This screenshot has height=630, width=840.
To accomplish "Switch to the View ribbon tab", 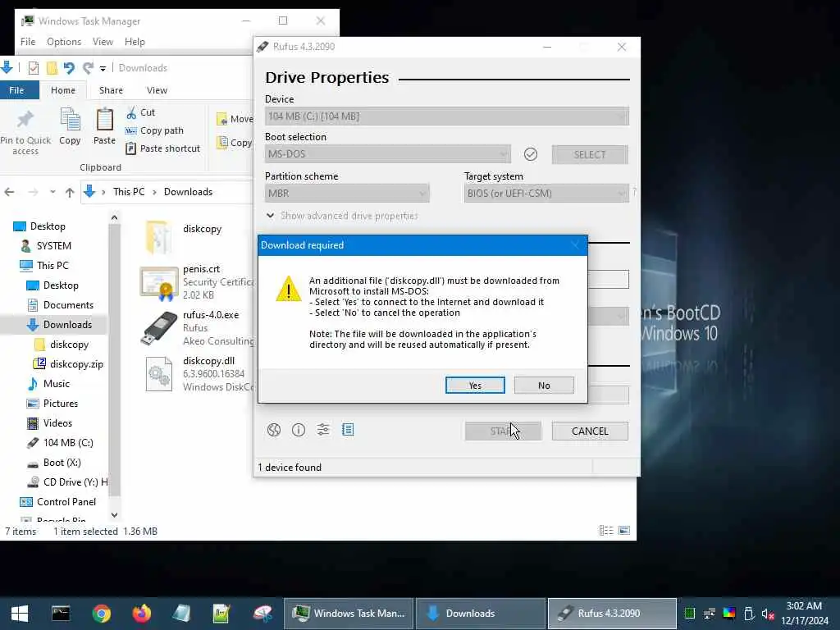I will [157, 90].
